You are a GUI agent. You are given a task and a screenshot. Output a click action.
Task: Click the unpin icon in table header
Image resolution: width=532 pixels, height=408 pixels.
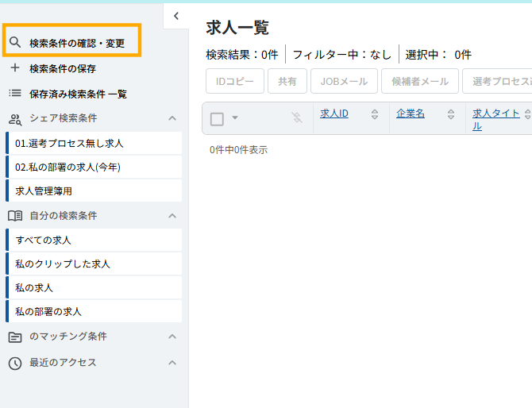[x=297, y=118]
